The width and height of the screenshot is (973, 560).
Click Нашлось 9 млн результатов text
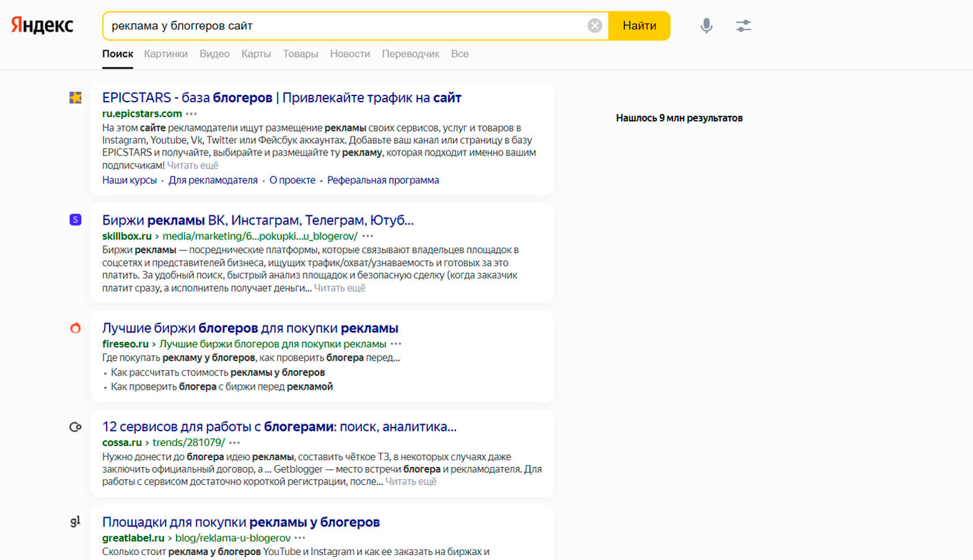[x=679, y=118]
